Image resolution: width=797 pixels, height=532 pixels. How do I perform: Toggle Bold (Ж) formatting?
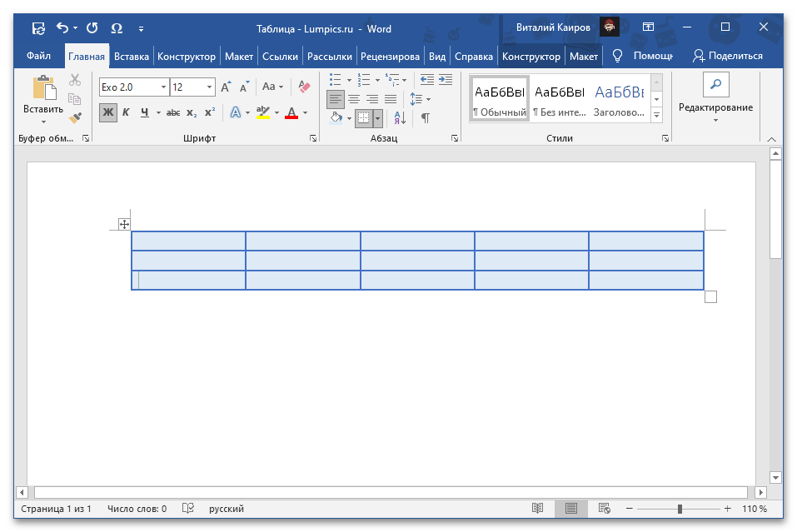click(x=108, y=112)
